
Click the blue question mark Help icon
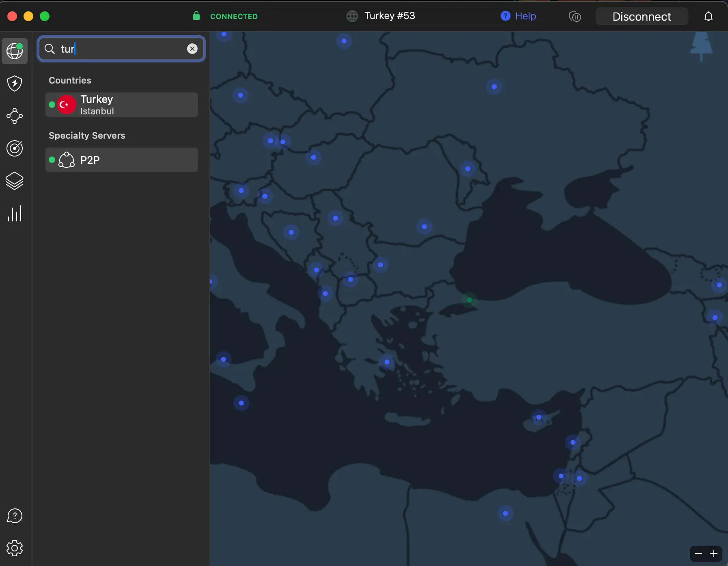click(505, 16)
